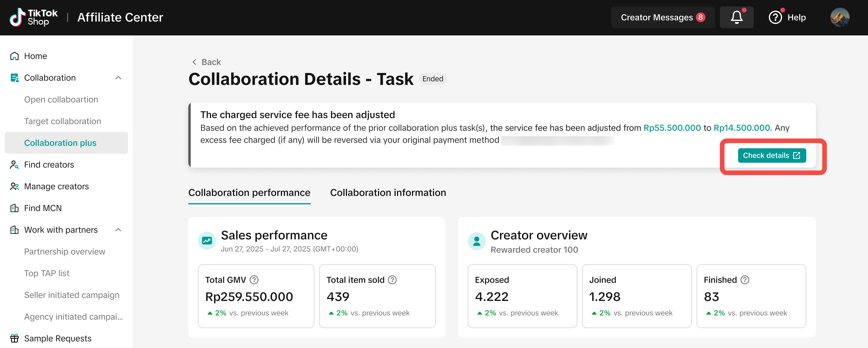Click the Finished metric info icon
This screenshot has width=868, height=348.
tap(745, 280)
